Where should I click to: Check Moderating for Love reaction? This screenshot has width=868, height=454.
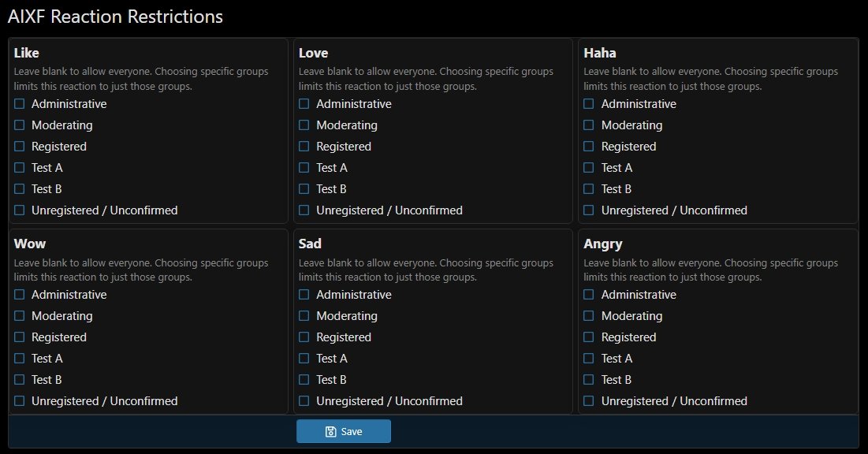(304, 125)
